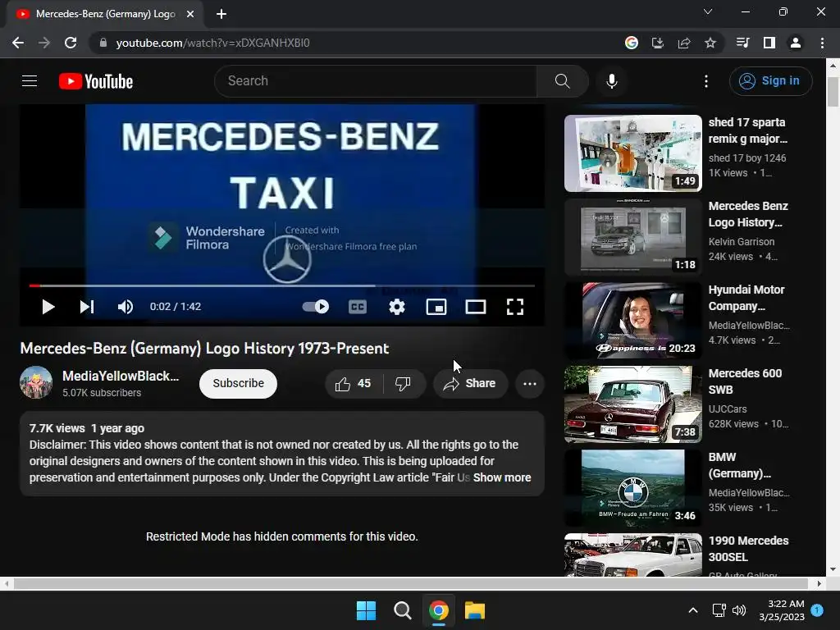This screenshot has width=840, height=630.
Task: Open more actions ellipsis under video
Action: 530,384
